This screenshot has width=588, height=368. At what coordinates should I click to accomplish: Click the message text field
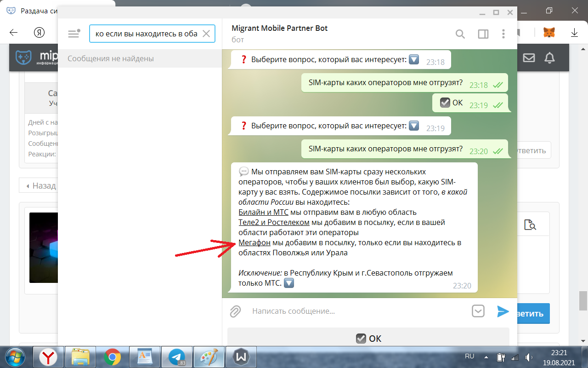tap(358, 311)
